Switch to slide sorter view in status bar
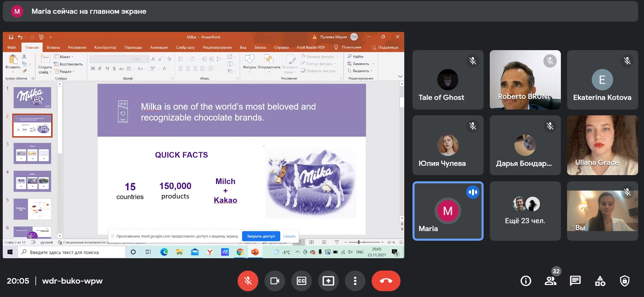644x297 pixels. pyautogui.click(x=312, y=242)
